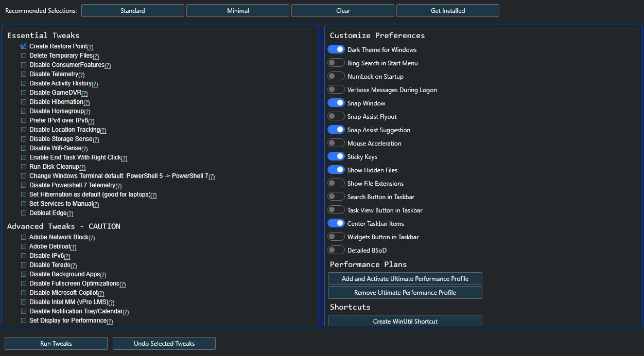Tick Disable Location Tracking checkbox
Image resolution: width=644 pixels, height=356 pixels.
pos(24,130)
